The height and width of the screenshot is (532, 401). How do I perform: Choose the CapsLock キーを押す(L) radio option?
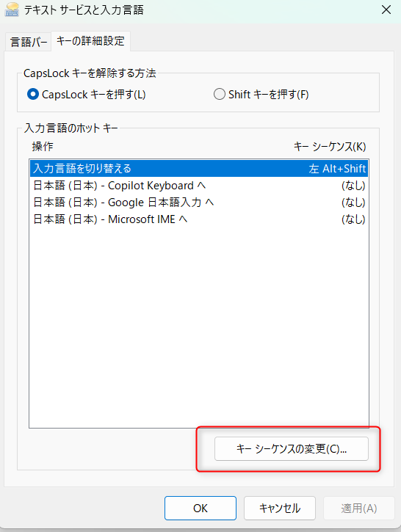87,95
